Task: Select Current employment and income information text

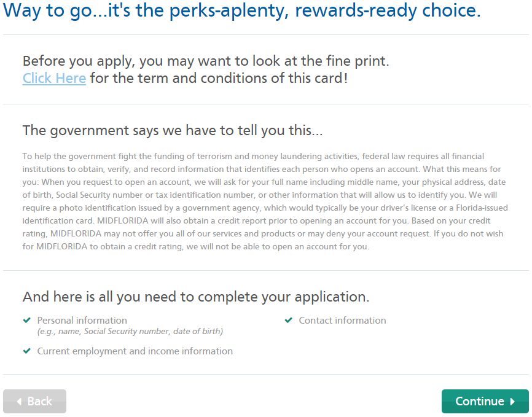Action: click(135, 351)
